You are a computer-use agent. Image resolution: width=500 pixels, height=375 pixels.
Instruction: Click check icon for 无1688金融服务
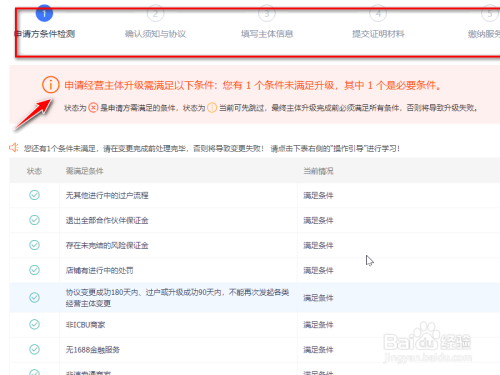34,349
